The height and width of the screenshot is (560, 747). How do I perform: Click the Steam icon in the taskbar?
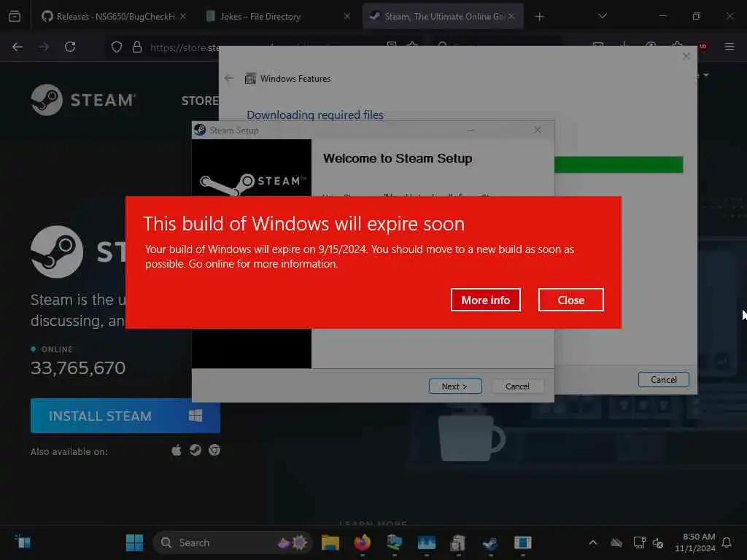click(490, 542)
